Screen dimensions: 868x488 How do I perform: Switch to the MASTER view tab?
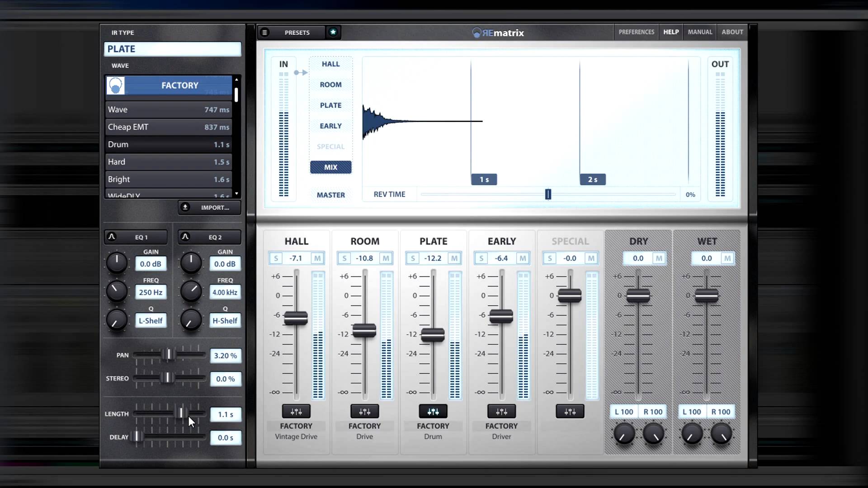pyautogui.click(x=330, y=195)
